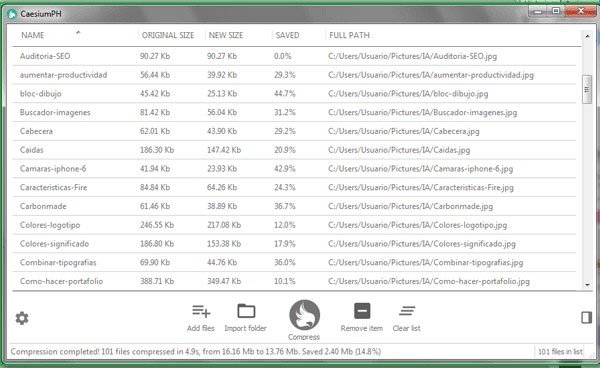The height and width of the screenshot is (368, 600).
Task: Select the Camaras-iphone-6 file
Action: [x=294, y=169]
